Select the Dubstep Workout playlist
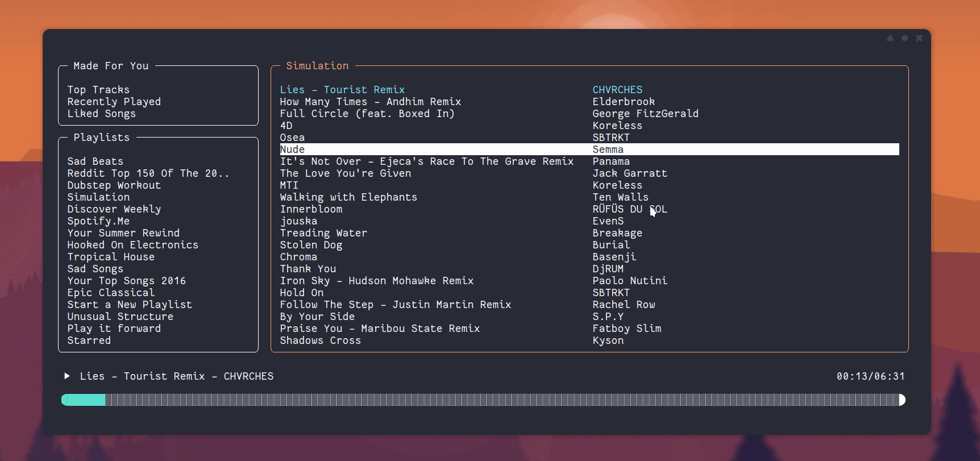This screenshot has width=980, height=461. tap(114, 185)
